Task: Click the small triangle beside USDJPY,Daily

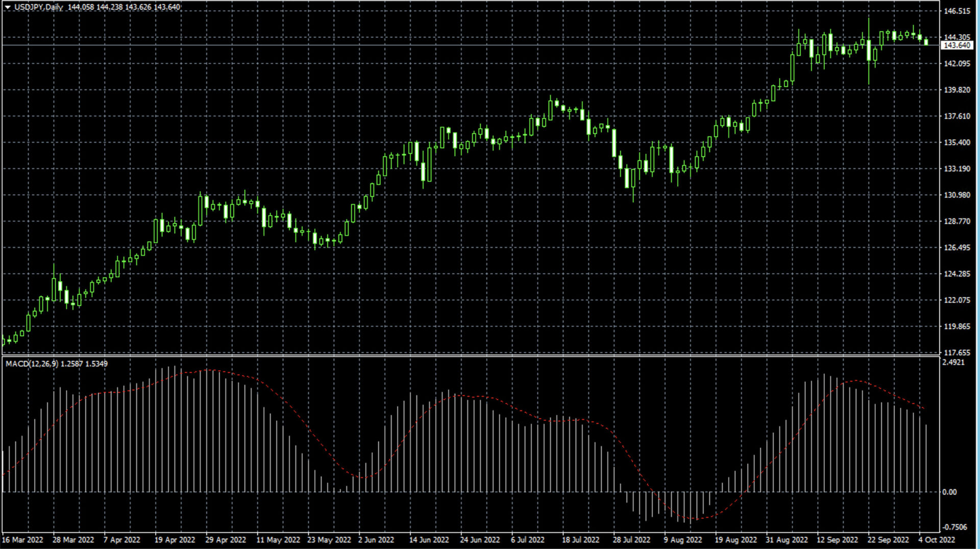Action: click(x=8, y=7)
